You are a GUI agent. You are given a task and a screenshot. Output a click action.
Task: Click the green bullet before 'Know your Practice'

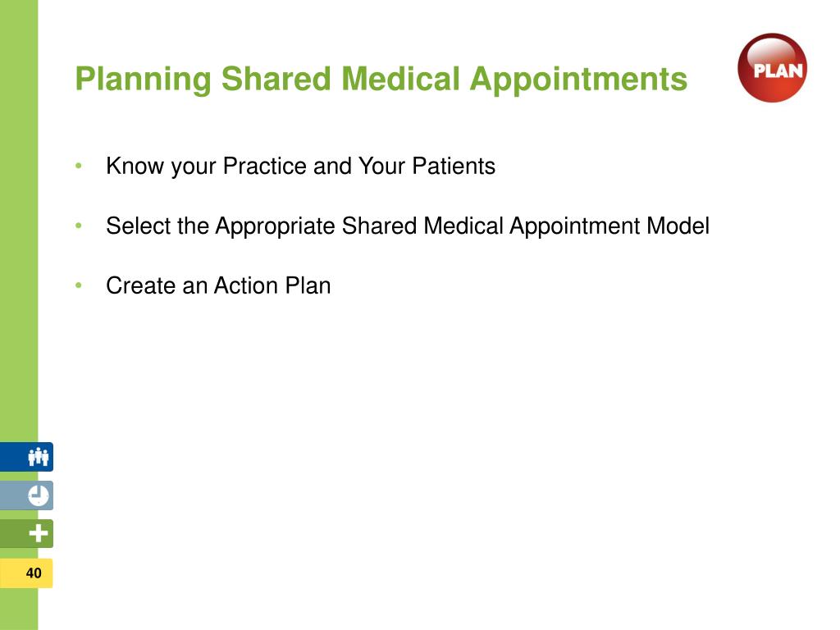(x=79, y=166)
